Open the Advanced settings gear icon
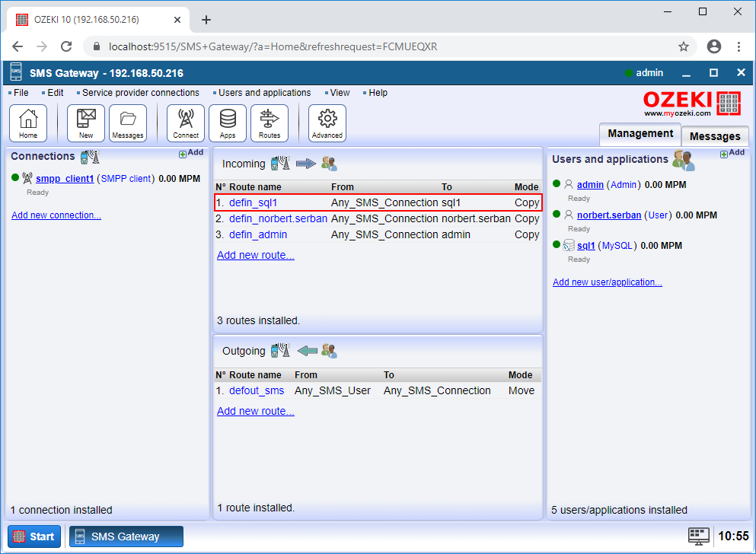Screen dimensions: 756x554 327,123
